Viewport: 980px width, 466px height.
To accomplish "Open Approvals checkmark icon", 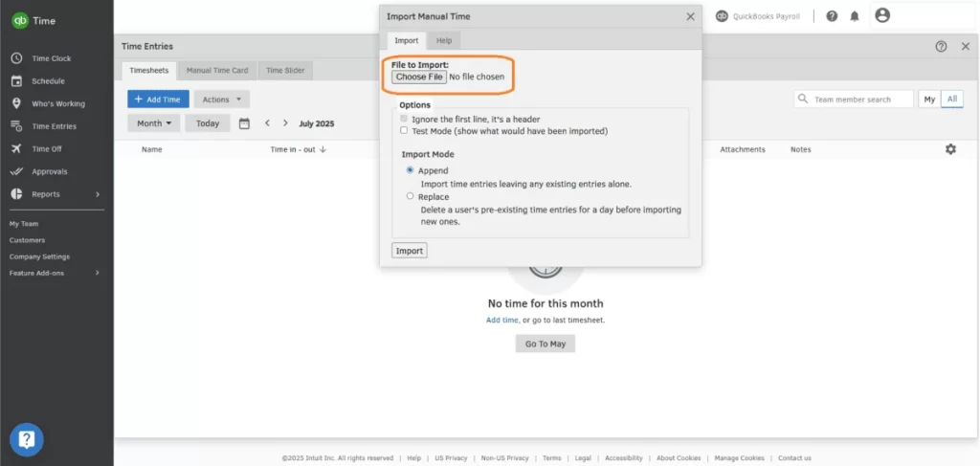I will click(17, 171).
